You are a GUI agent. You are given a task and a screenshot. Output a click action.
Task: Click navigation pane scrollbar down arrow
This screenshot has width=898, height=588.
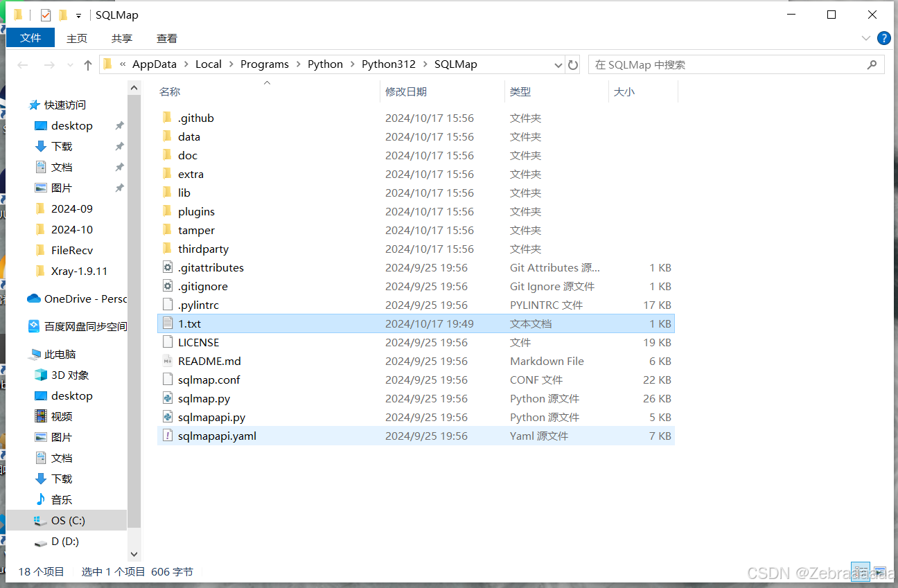(134, 554)
